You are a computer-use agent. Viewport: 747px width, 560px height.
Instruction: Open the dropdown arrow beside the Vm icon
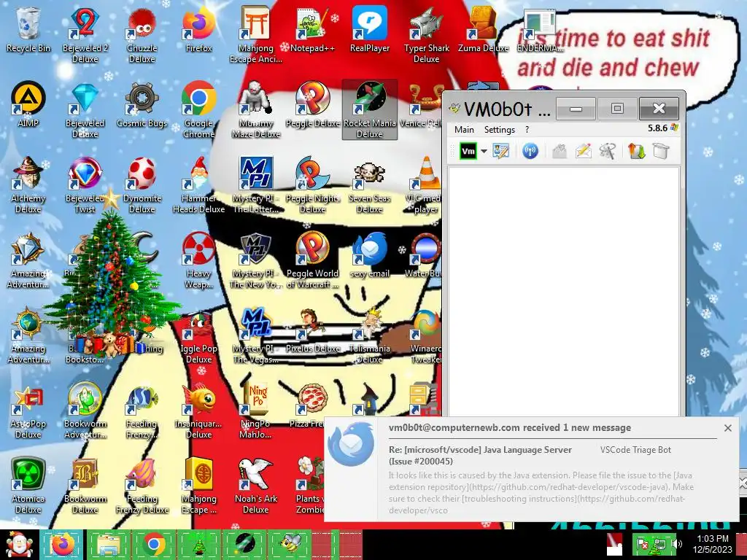tap(484, 152)
